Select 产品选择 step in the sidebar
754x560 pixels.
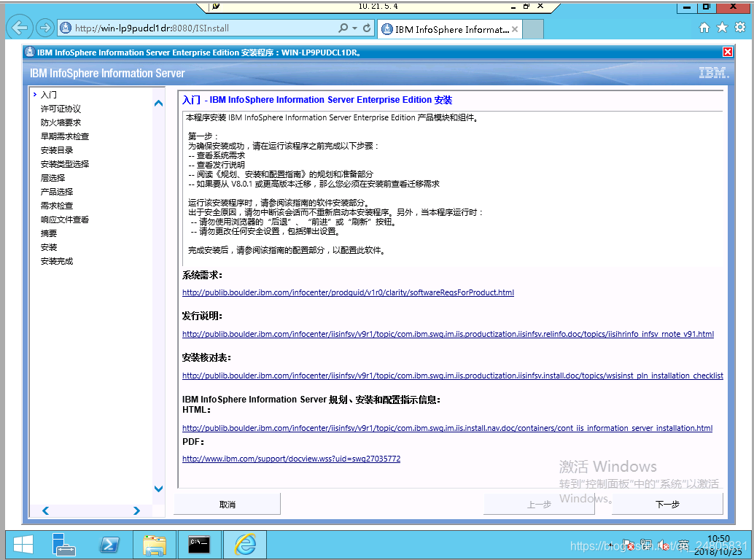(x=57, y=192)
